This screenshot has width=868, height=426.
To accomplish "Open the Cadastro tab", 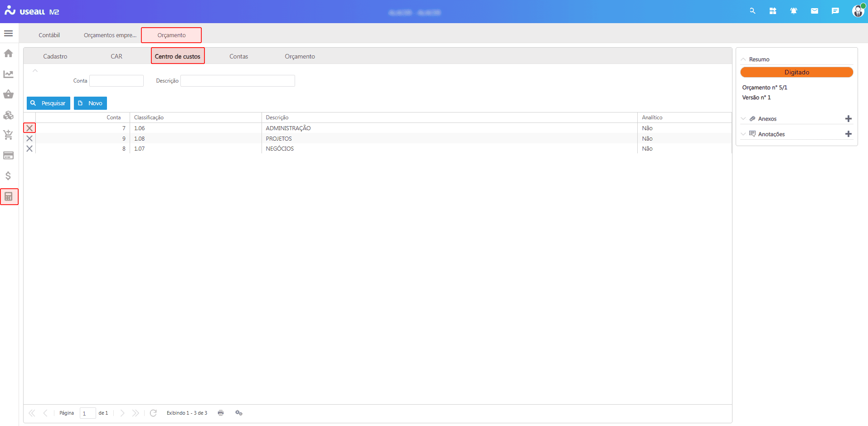I will (x=55, y=56).
